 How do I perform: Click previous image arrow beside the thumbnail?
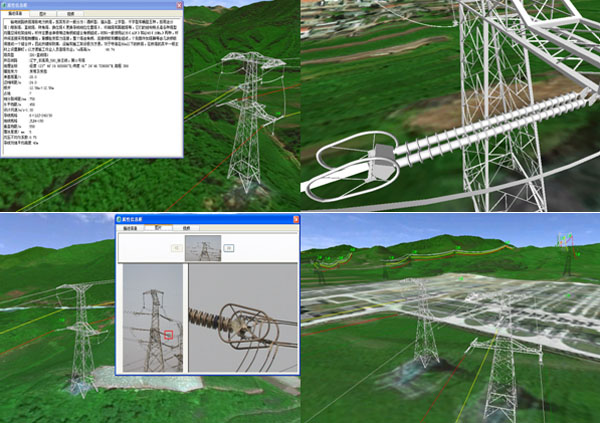tap(176, 246)
